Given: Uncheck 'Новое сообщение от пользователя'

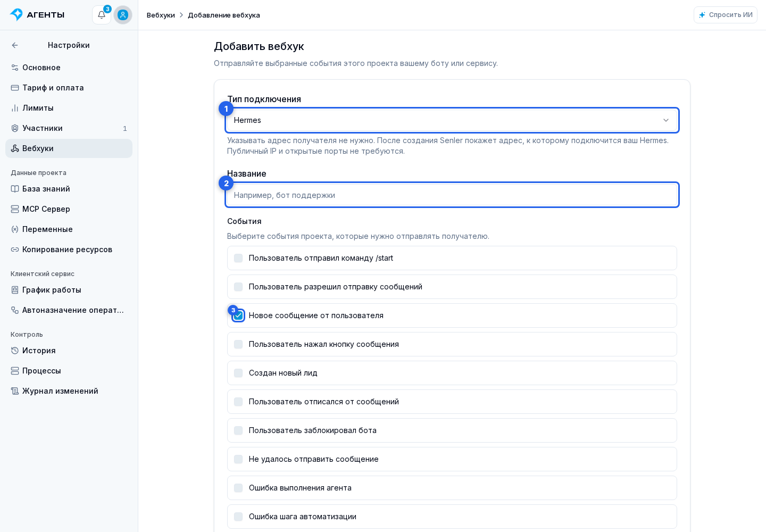Looking at the screenshot, I should click(x=238, y=315).
